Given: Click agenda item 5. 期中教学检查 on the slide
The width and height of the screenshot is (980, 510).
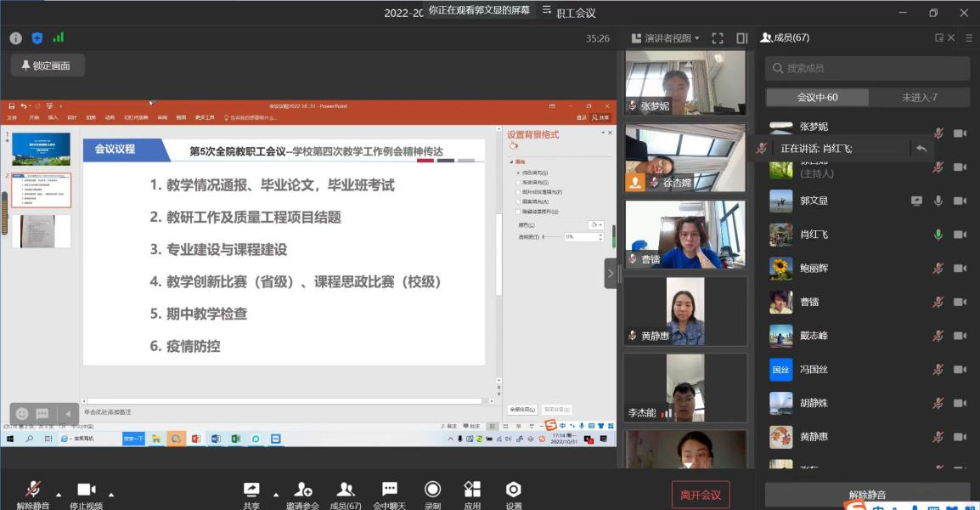Looking at the screenshot, I should [x=199, y=314].
